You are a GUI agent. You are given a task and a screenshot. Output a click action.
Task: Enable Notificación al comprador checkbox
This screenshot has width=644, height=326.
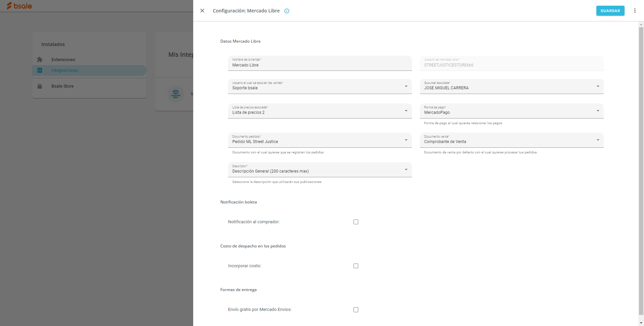coord(356,222)
